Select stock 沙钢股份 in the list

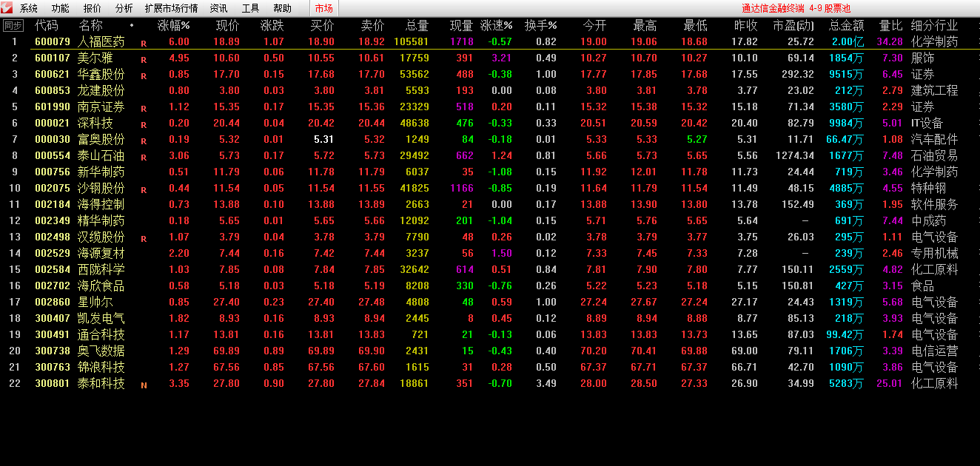pos(101,188)
